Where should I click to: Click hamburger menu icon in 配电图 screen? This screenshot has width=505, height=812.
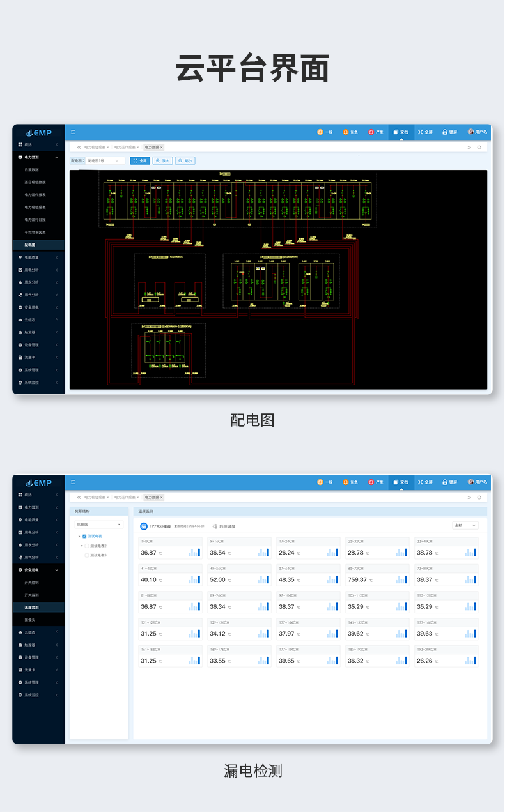point(73,132)
